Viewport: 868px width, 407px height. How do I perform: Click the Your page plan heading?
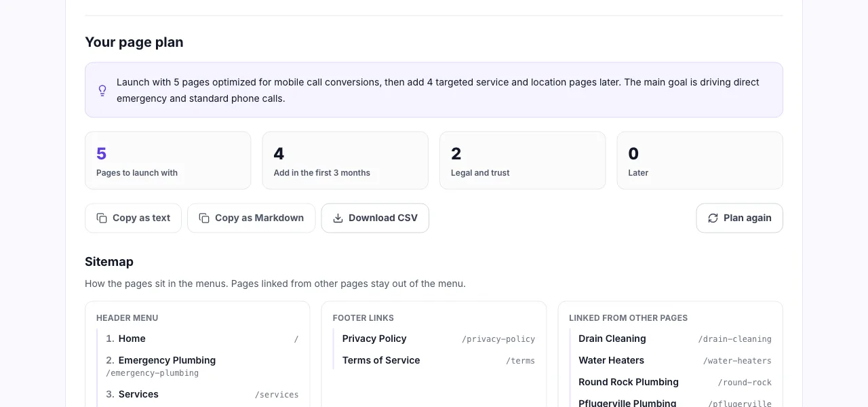(x=134, y=42)
